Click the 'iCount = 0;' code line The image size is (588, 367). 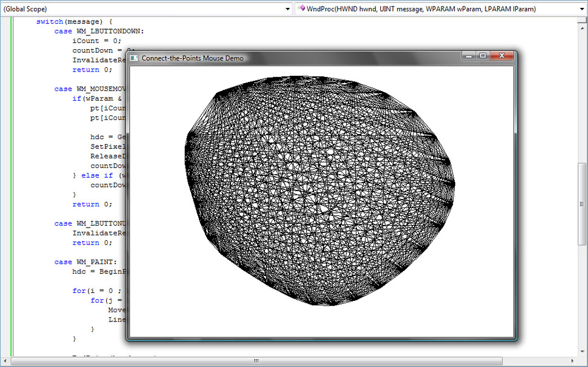[97, 41]
